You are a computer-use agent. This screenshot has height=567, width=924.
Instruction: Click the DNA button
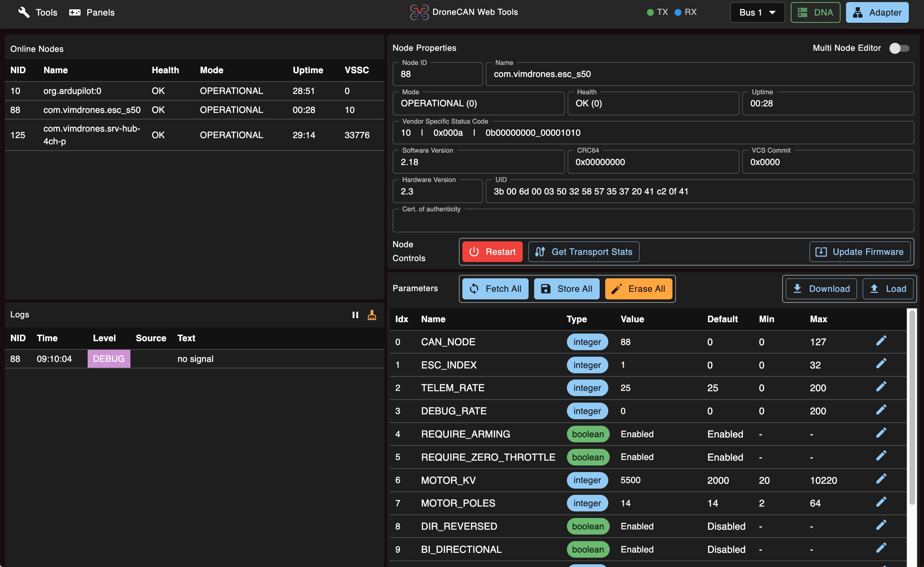pyautogui.click(x=815, y=12)
